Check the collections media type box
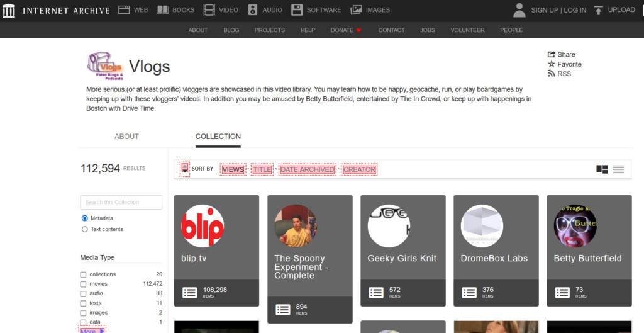Screen dimensions: 644x333 click(x=83, y=274)
